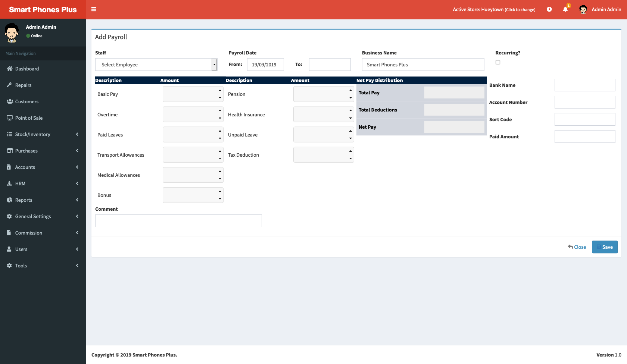Click the Users person icon
The height and width of the screenshot is (364, 627).
[x=9, y=249]
